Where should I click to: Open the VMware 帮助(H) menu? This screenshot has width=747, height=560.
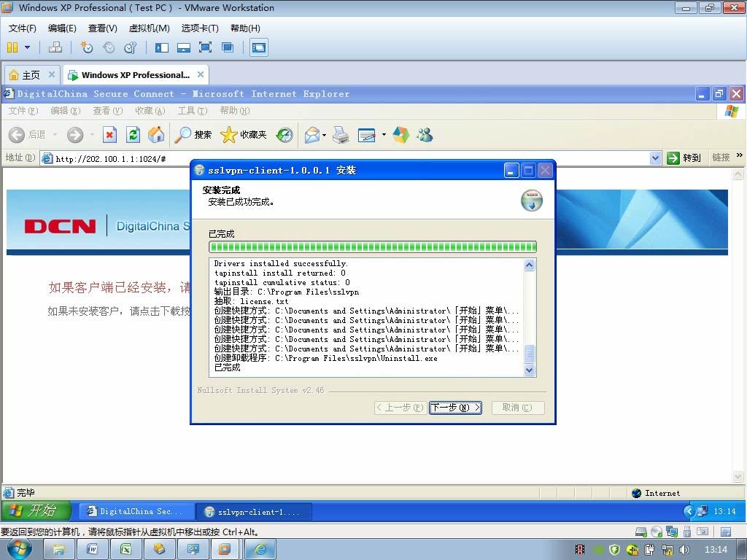[x=245, y=28]
